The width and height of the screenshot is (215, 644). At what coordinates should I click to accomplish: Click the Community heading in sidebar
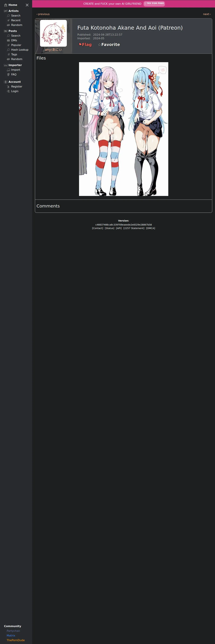[x=13, y=626]
